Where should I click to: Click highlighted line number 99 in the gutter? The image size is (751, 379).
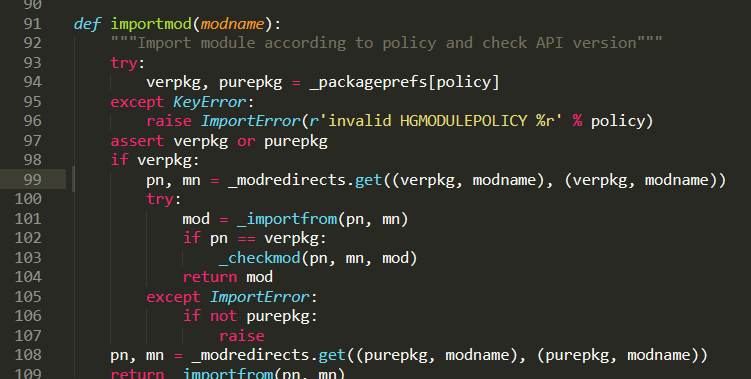coord(33,180)
